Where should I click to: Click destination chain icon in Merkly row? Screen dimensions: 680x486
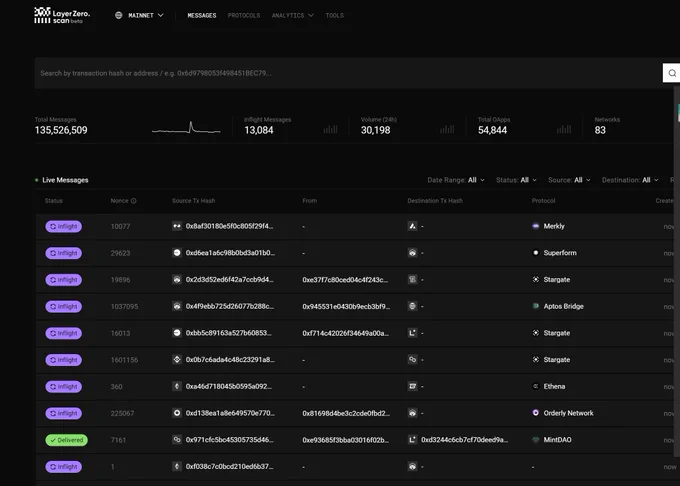412,226
